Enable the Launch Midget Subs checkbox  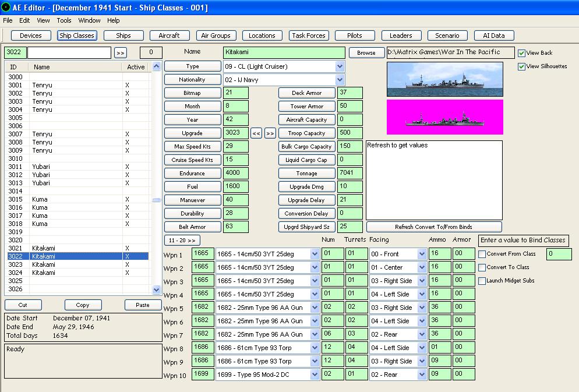click(x=482, y=281)
